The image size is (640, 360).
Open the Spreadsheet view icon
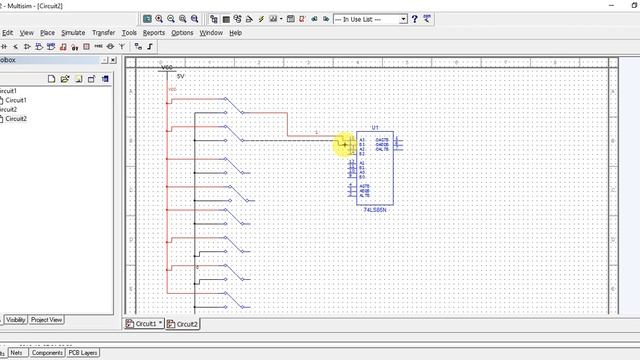pos(226,19)
